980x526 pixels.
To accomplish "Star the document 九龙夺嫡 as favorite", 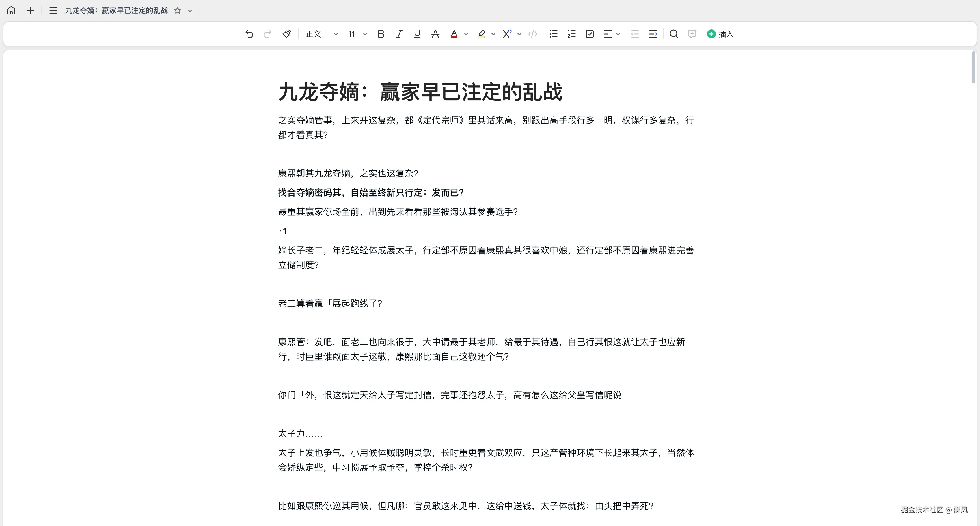I will point(177,10).
